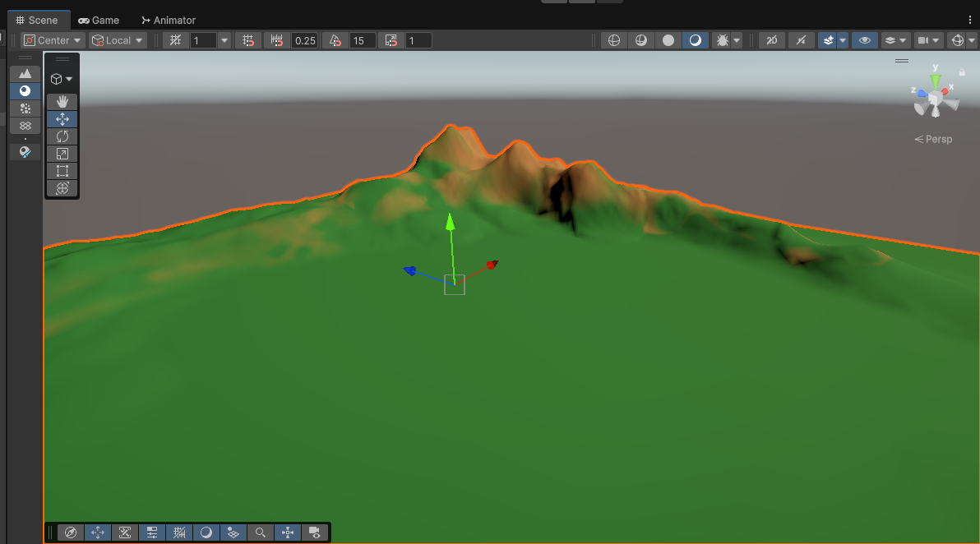Toggle the view options sliders overlay
The image size is (980, 544).
[152, 532]
